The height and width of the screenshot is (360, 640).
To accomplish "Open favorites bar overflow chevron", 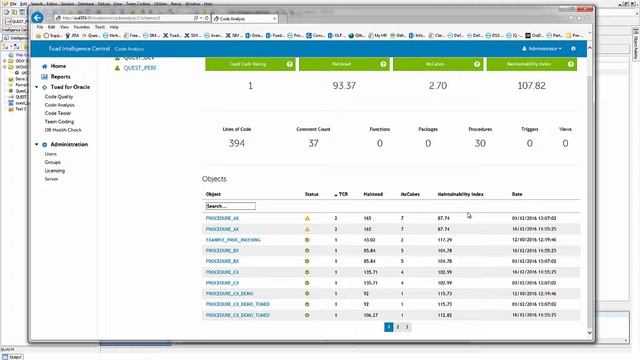I will [590, 33].
